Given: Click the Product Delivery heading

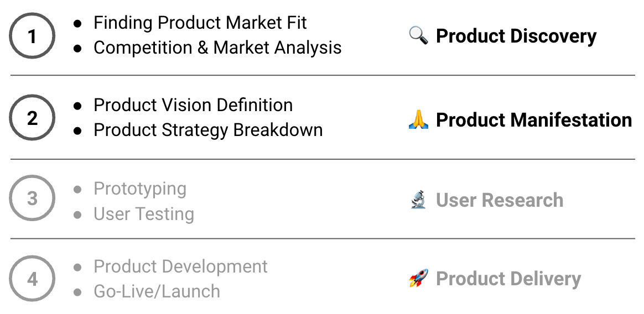Looking at the screenshot, I should click(x=508, y=279).
